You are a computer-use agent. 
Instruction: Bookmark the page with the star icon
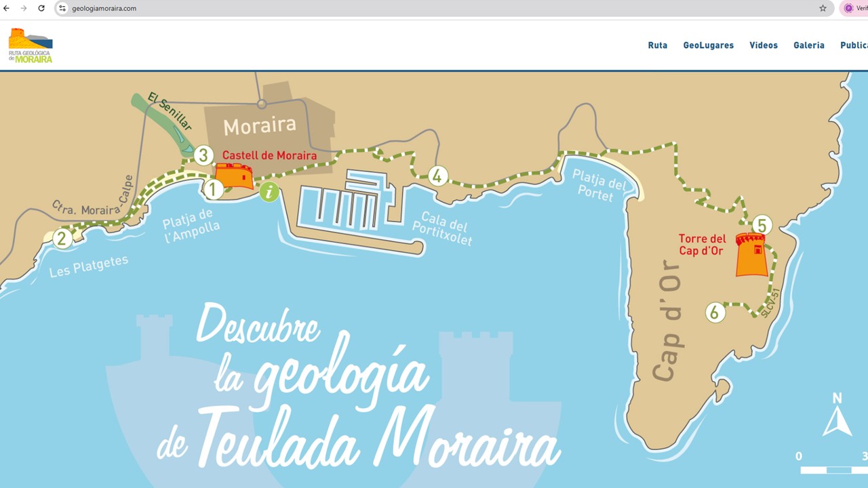tap(823, 8)
